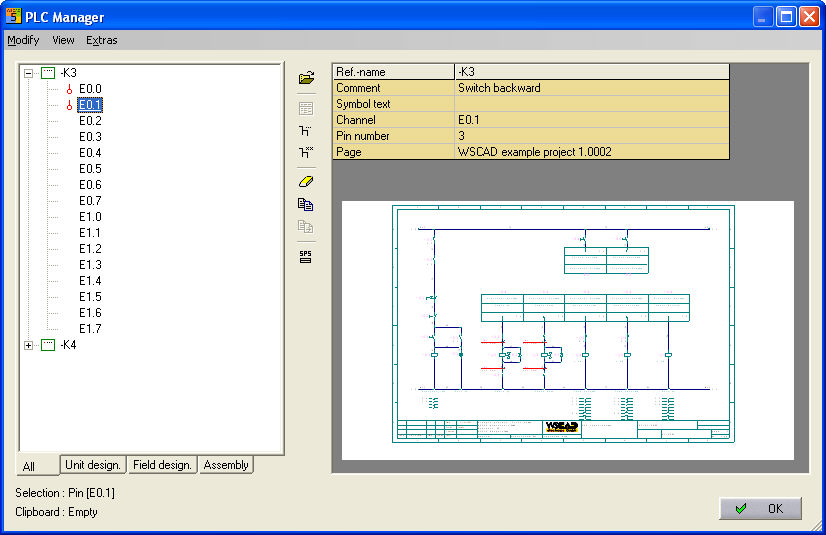
Task: Click the Symbol text label cell
Action: (394, 104)
